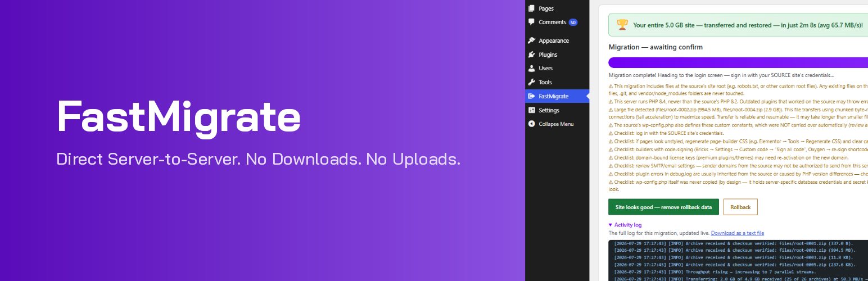
Task: Click the log line for files/root-0005.zip
Action: [735, 264]
